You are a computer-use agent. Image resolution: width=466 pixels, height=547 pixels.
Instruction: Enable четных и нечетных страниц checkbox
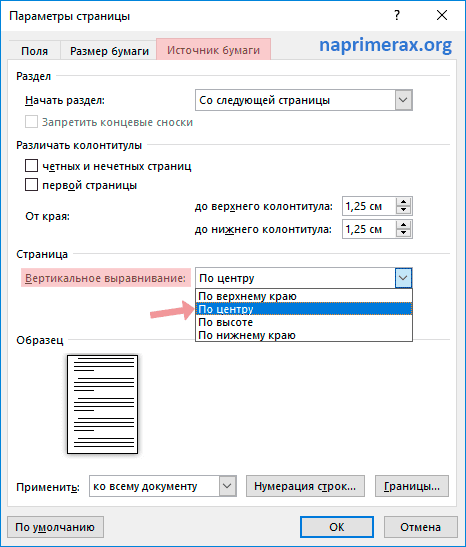(x=31, y=166)
